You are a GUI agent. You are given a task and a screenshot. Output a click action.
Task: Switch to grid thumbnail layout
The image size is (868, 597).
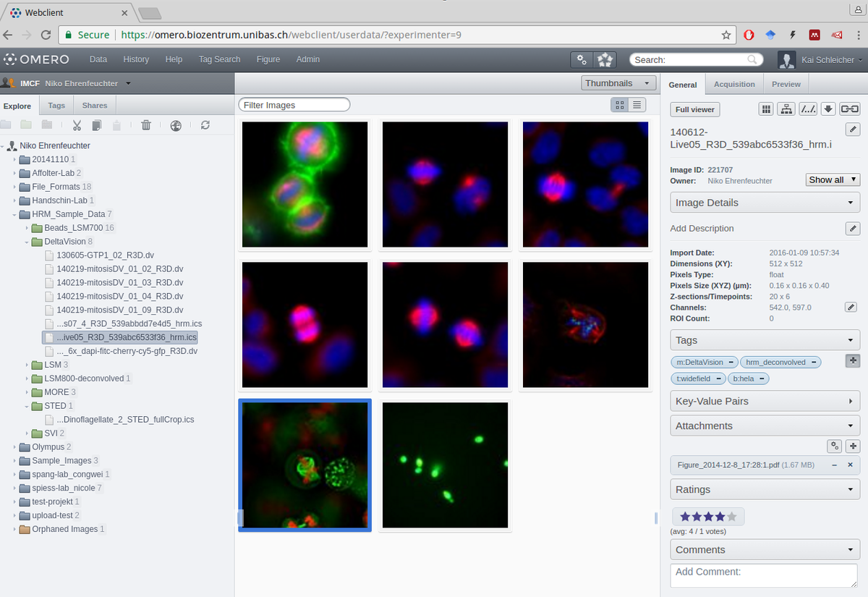(619, 105)
